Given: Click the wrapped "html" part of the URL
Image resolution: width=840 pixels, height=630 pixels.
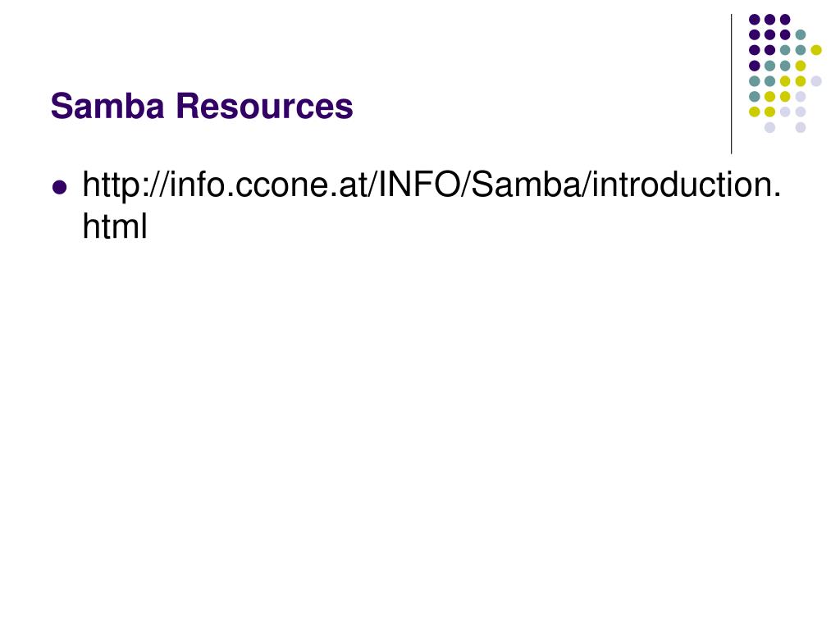Looking at the screenshot, I should coord(115,226).
